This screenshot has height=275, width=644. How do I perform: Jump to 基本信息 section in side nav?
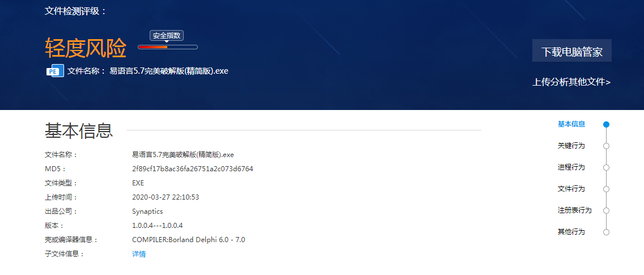pyautogui.click(x=571, y=124)
